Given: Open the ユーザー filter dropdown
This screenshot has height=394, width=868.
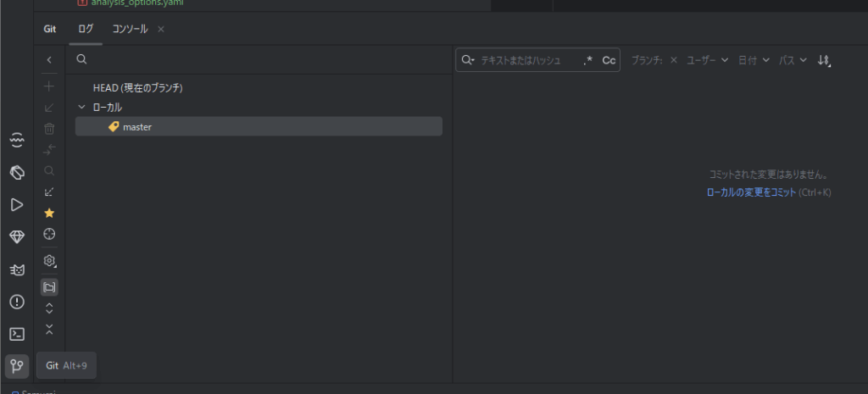Looking at the screenshot, I should [707, 60].
